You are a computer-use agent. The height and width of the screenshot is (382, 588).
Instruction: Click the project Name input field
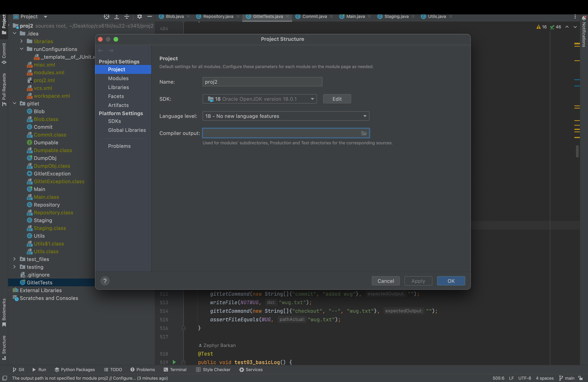click(x=262, y=82)
